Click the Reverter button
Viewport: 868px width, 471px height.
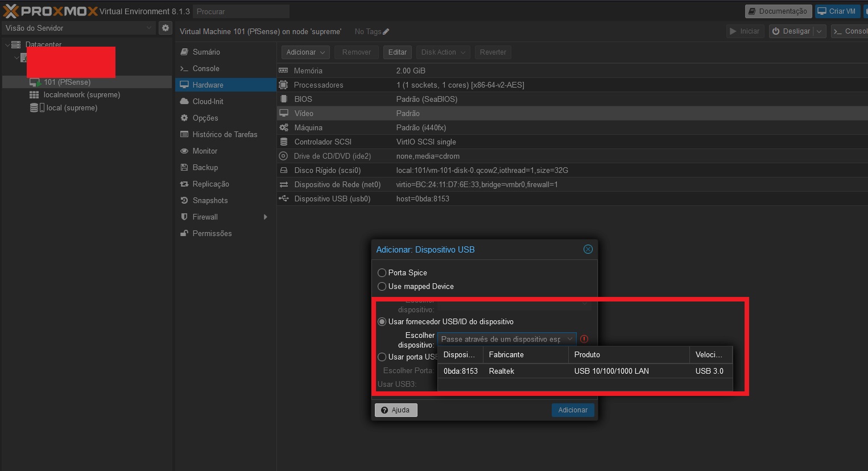coord(493,52)
